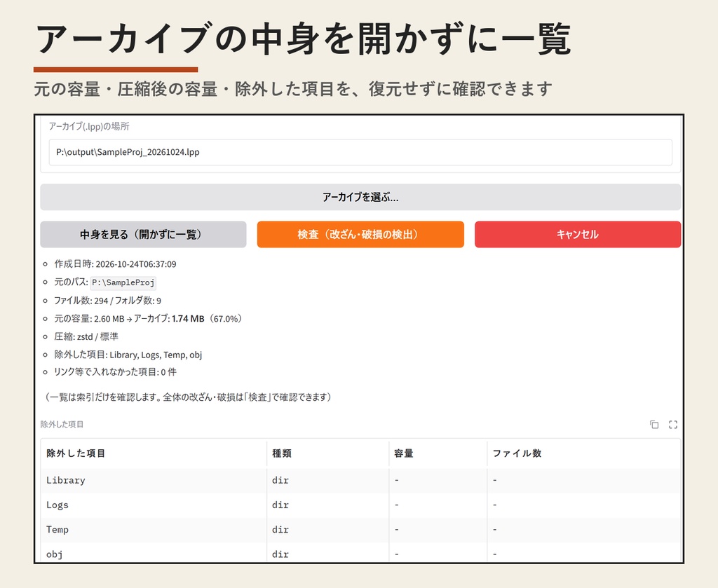Click the P:\SampleProj original path code
Viewport: 718px width, 588px height.
[123, 283]
